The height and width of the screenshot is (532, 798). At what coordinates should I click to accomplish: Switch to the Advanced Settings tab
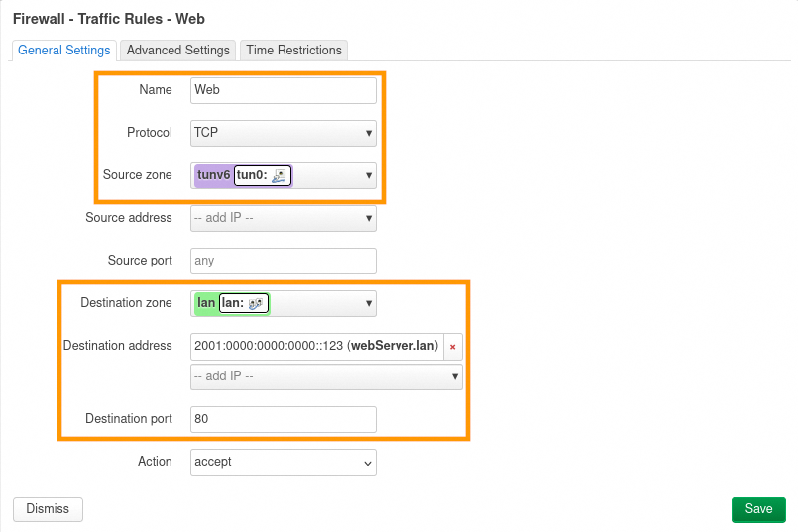(178, 50)
